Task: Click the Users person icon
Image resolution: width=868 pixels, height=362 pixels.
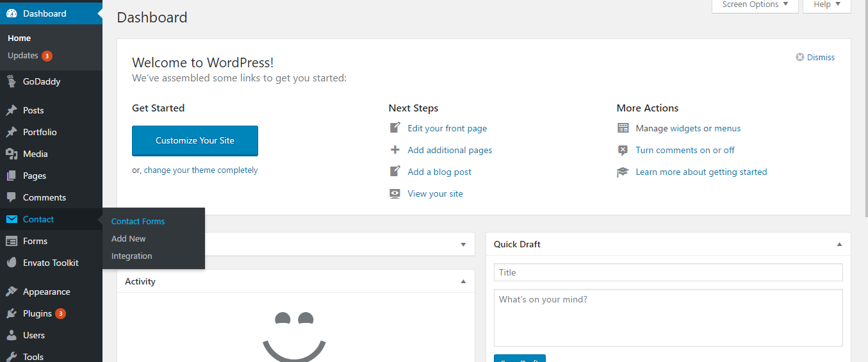Action: point(12,335)
